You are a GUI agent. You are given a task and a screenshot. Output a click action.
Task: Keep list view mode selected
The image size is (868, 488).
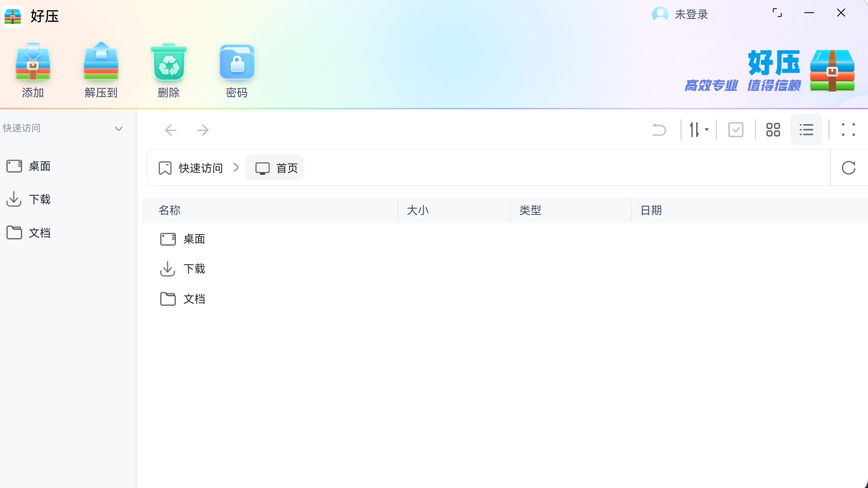click(x=806, y=129)
